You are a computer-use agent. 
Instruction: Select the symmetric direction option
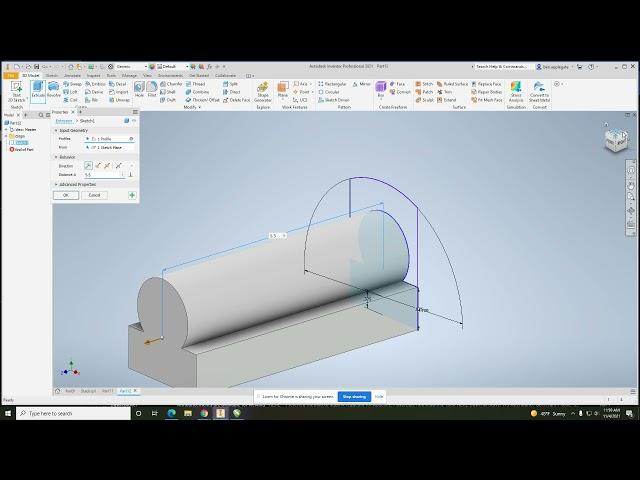coord(107,165)
